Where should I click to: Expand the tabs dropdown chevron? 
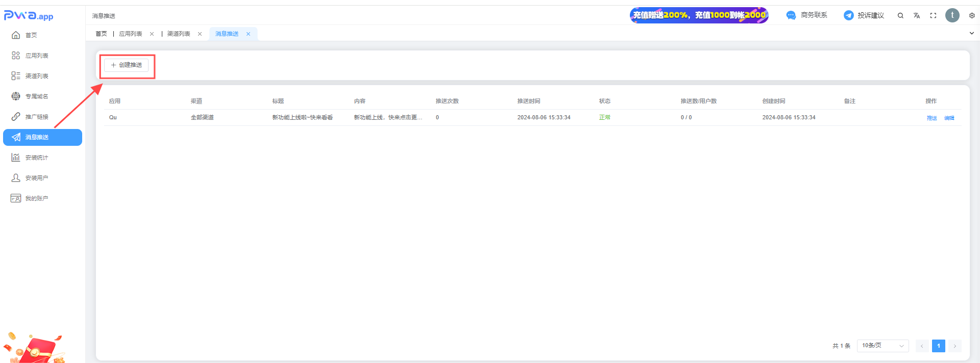coord(971,33)
